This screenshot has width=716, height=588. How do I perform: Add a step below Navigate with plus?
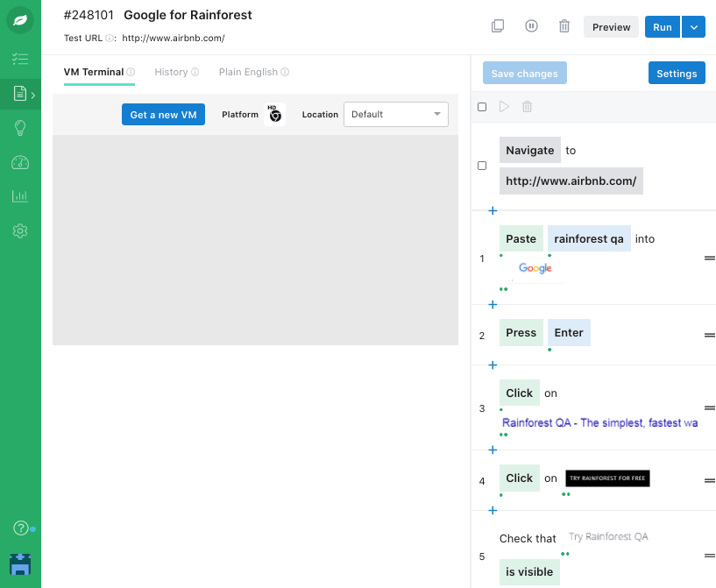coord(493,210)
